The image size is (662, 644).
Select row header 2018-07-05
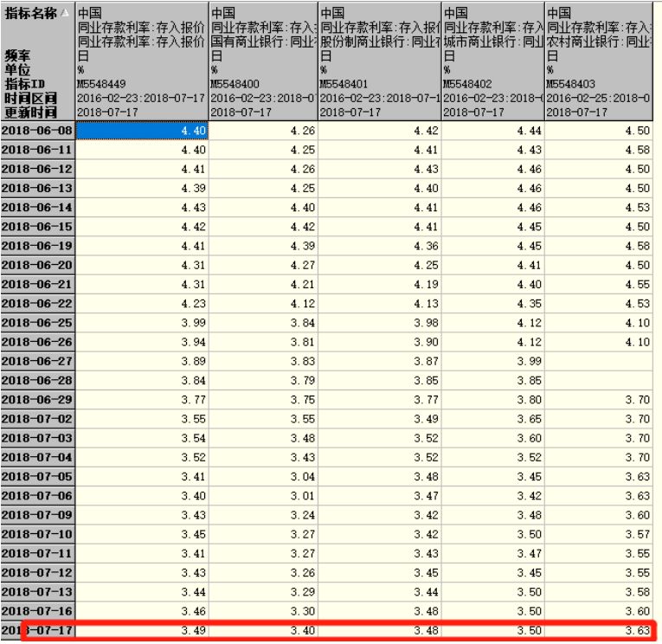coord(37,476)
